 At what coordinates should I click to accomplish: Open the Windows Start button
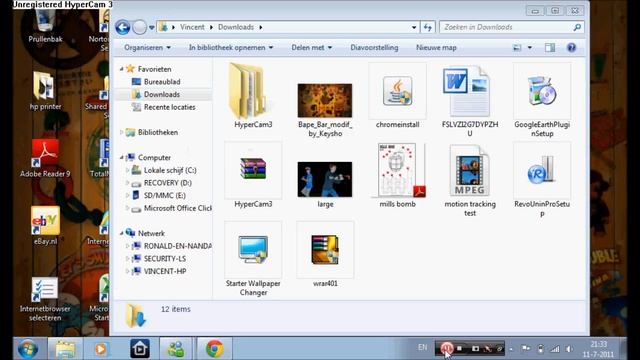click(x=28, y=349)
